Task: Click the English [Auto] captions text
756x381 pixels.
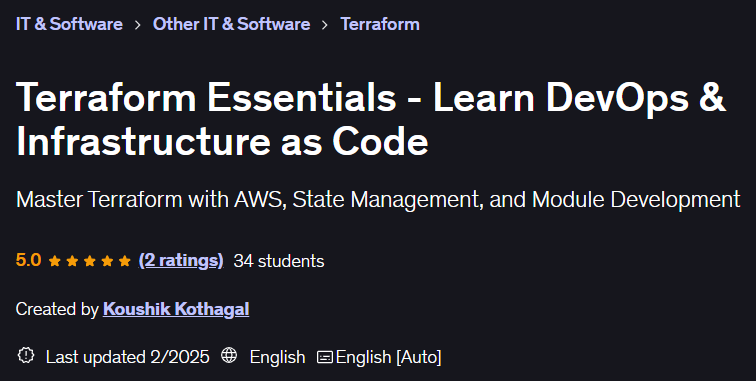Action: (x=388, y=357)
